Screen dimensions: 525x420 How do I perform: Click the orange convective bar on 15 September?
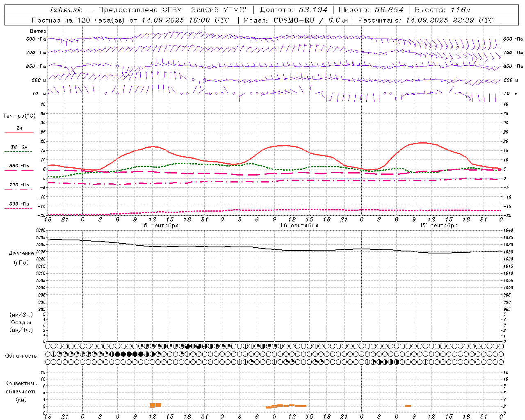(155, 405)
